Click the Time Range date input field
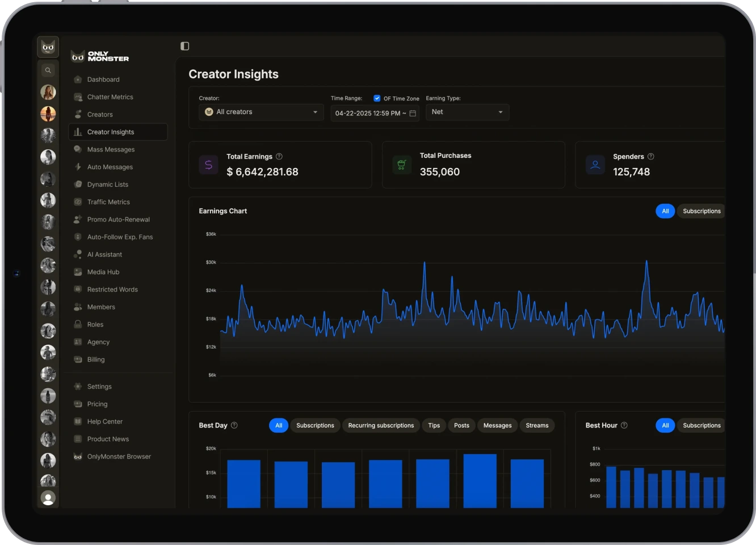756x545 pixels. point(369,114)
